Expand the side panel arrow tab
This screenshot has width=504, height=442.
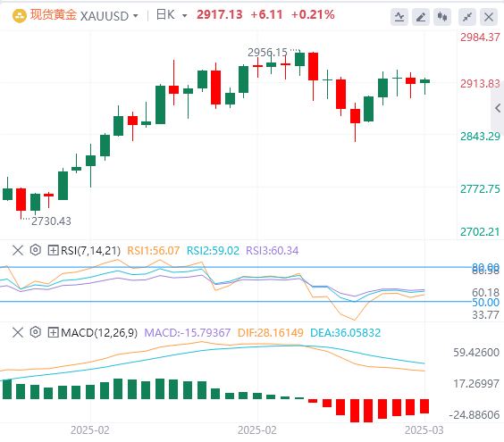pyautogui.click(x=497, y=108)
